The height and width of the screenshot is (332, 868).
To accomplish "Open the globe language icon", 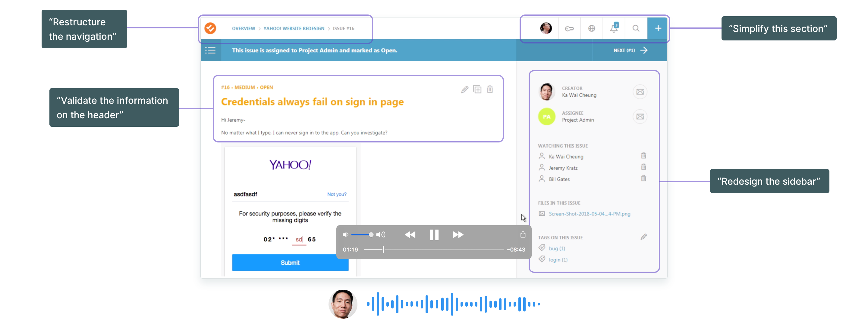I will 591,29.
